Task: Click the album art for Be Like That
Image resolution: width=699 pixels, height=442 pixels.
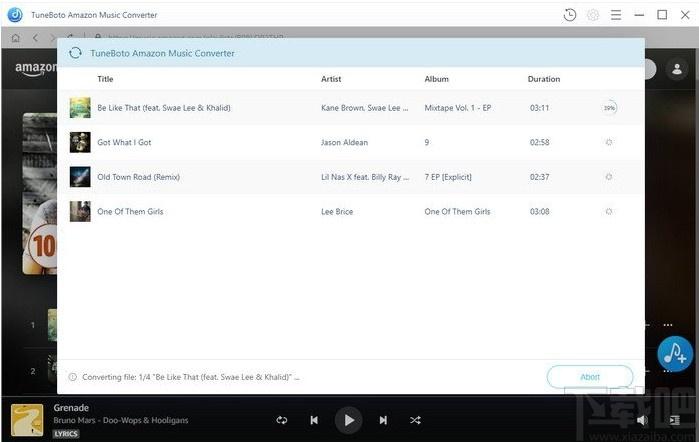Action: (x=80, y=108)
